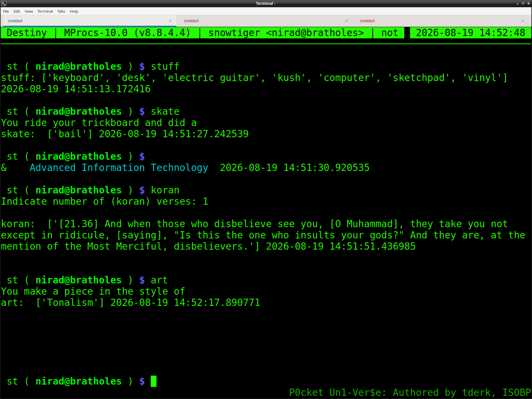Viewport: 532px width, 399px height.
Task: Click timestamp '2026-08-19 14:52:17.890771'
Action: pos(185,303)
